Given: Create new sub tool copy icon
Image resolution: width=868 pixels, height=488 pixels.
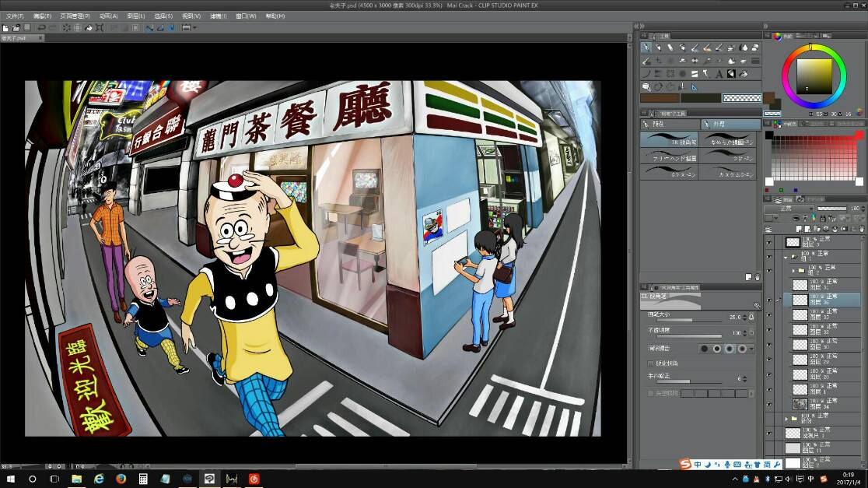Looking at the screenshot, I should (748, 277).
